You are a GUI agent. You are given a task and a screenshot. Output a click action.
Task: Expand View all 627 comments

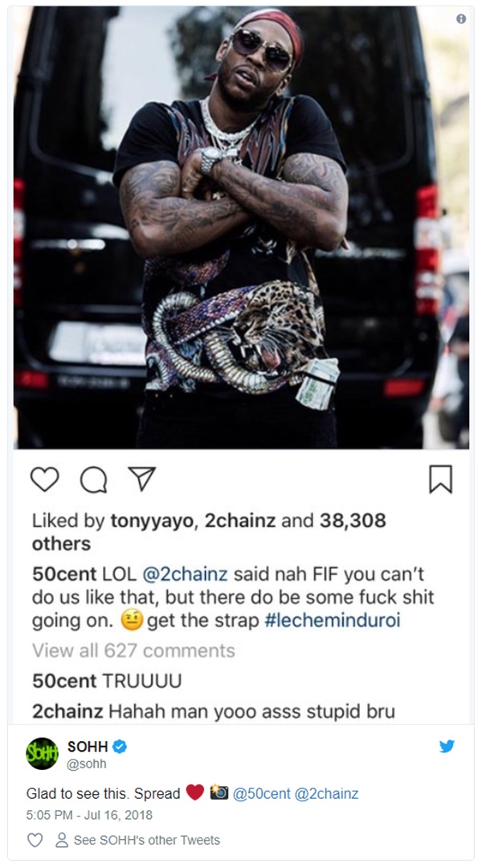tap(133, 650)
